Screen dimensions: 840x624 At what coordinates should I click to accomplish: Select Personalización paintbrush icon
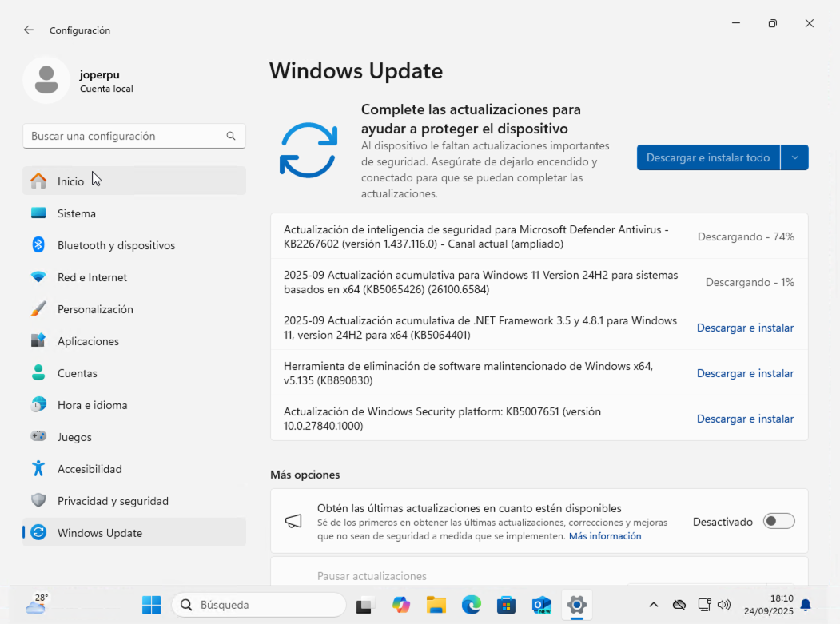tap(38, 309)
